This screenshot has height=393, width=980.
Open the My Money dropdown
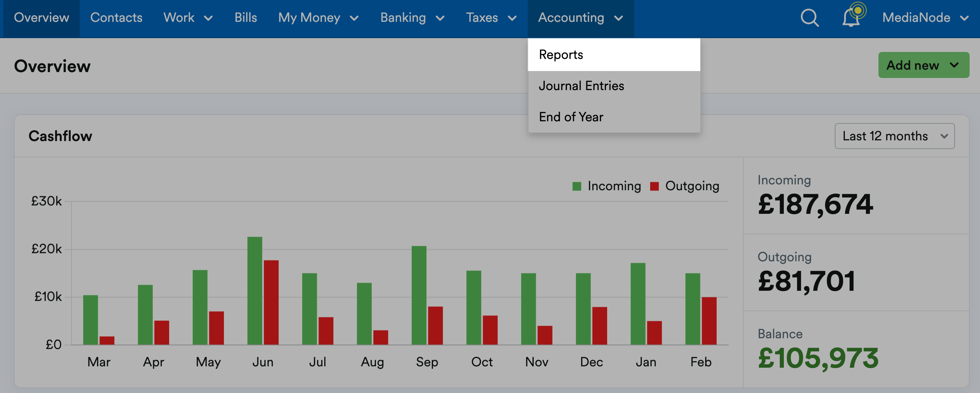point(309,17)
